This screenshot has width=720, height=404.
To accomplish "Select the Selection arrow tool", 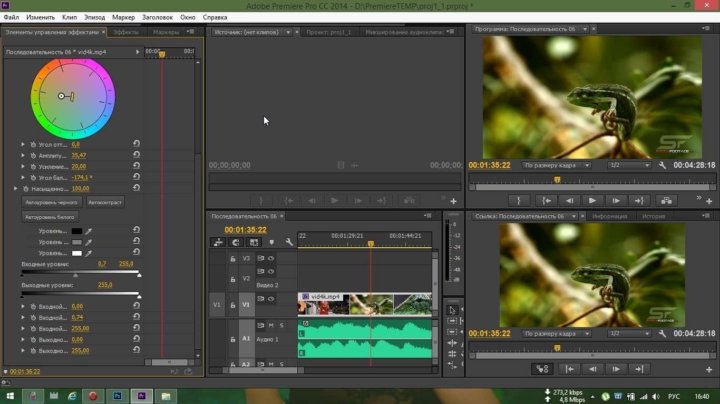I will (452, 310).
